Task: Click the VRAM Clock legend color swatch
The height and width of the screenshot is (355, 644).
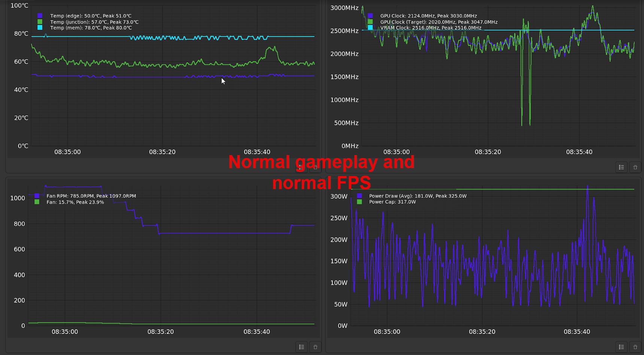Action: pyautogui.click(x=370, y=28)
